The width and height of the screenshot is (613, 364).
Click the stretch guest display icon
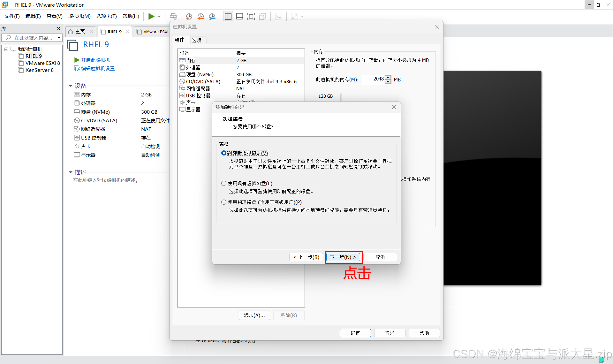294,16
